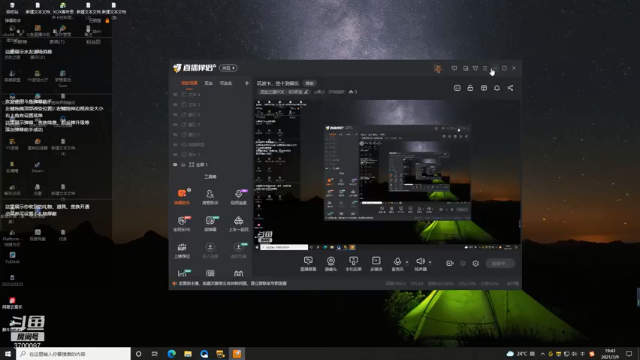Click the 修改 button beside stream title
This screenshot has width=640, height=360.
pyautogui.click(x=310, y=83)
